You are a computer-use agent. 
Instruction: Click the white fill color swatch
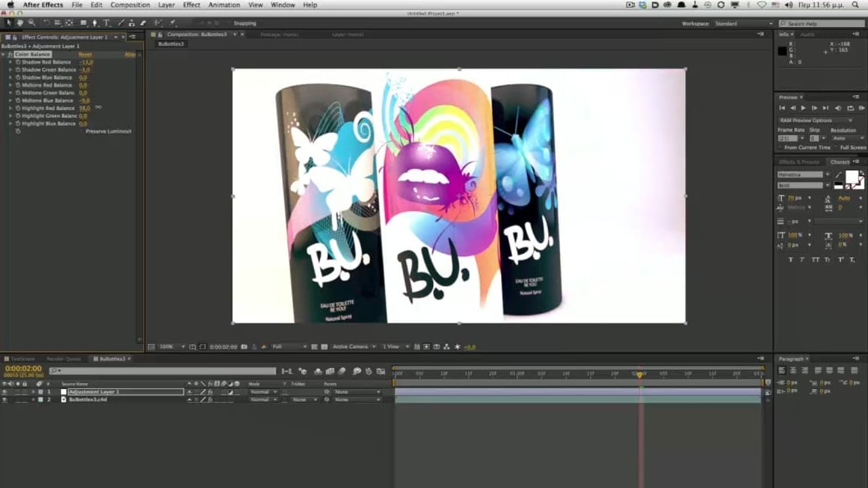click(x=851, y=177)
